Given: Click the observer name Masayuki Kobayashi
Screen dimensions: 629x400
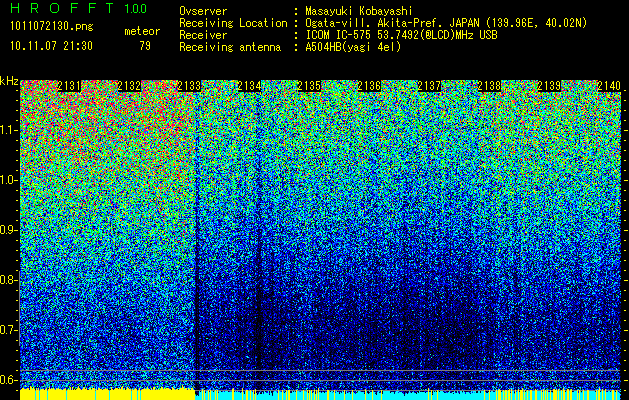Looking at the screenshot, I should tap(359, 11).
